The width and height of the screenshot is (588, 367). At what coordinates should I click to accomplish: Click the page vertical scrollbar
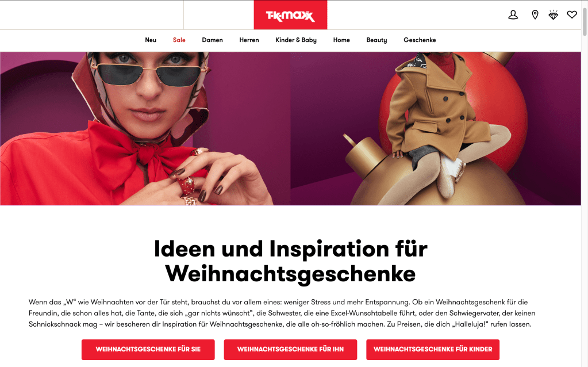click(x=585, y=183)
